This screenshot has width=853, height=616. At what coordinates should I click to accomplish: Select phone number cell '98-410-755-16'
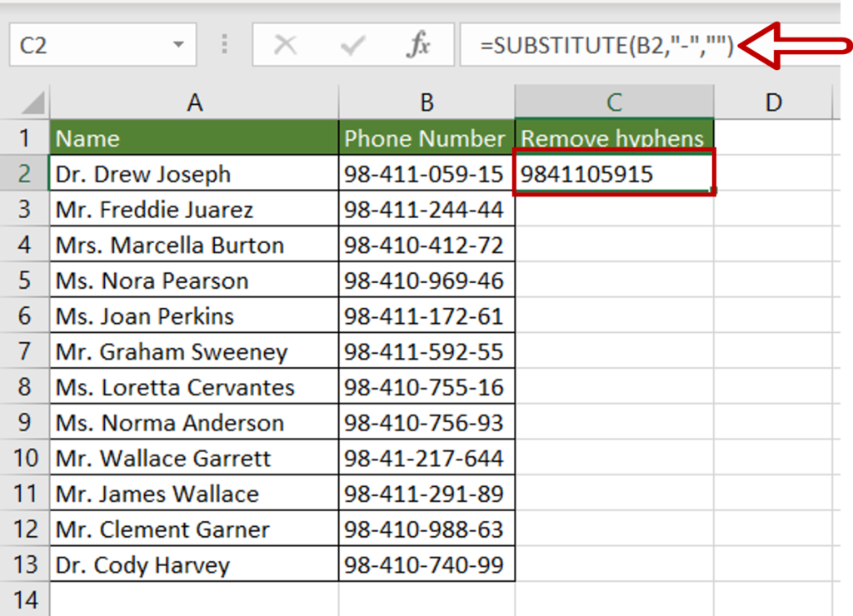426,387
